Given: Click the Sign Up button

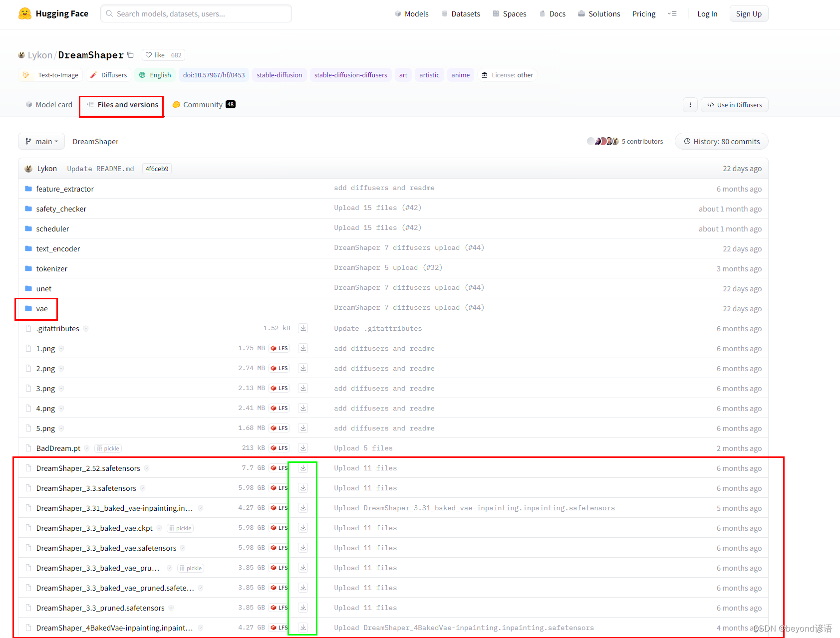Looking at the screenshot, I should click(x=749, y=13).
